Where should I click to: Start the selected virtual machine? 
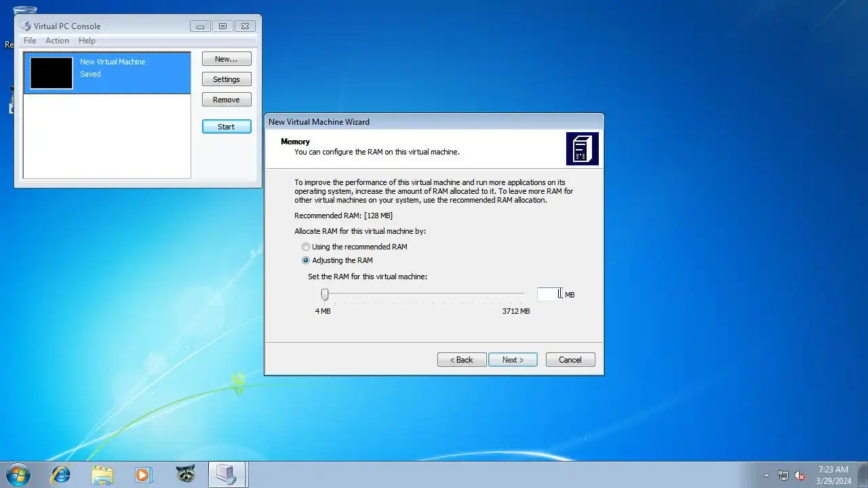click(x=226, y=127)
